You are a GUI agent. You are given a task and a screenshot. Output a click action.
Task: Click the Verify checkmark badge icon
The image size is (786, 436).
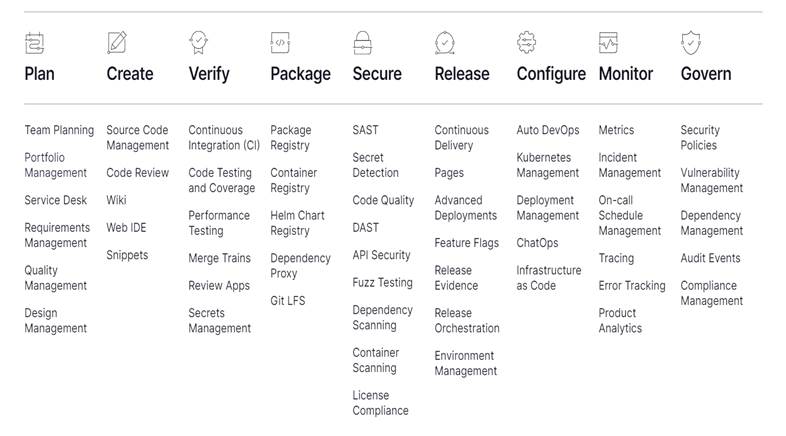coord(199,43)
